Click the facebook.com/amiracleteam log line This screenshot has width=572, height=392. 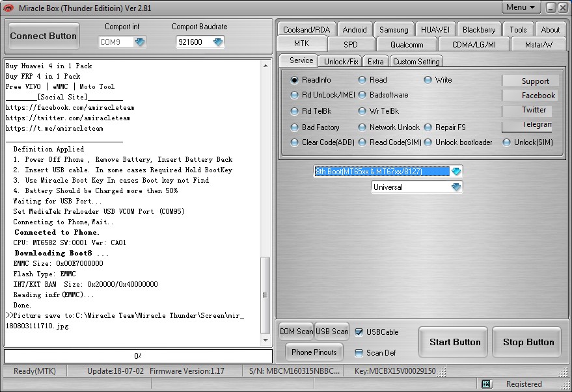70,107
